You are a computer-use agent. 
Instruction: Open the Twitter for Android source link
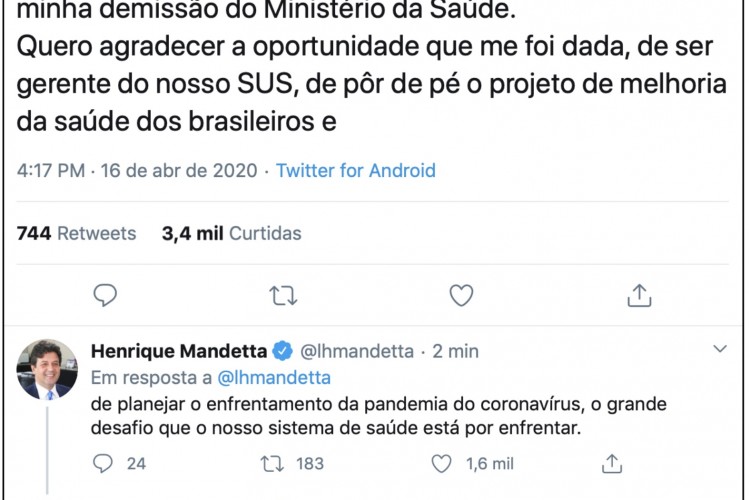point(356,170)
